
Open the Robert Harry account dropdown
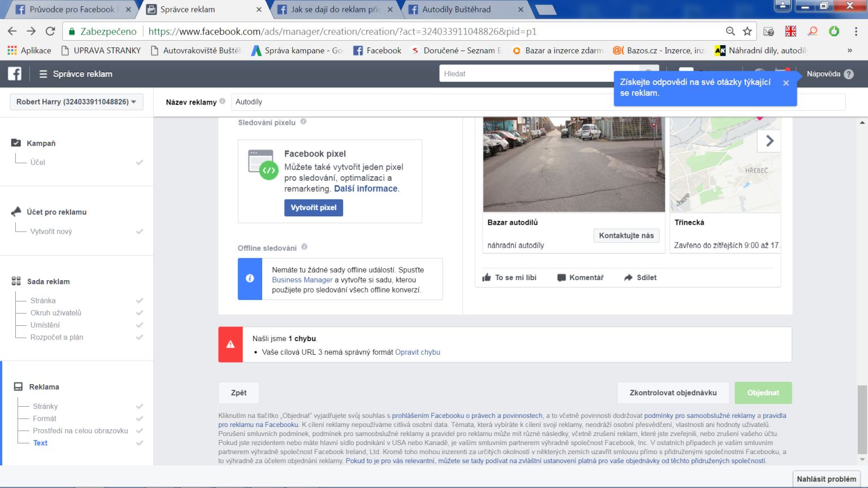(76, 102)
